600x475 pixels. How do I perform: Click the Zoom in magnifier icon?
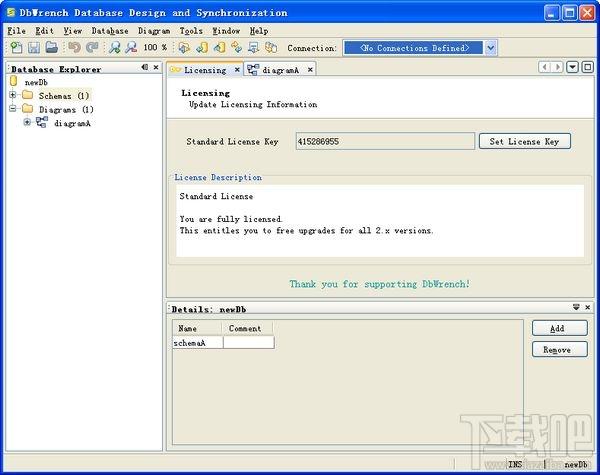(x=114, y=47)
